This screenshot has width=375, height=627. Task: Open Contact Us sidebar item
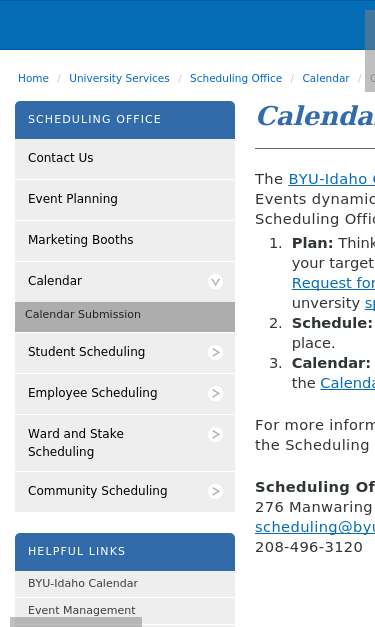[x=125, y=159]
